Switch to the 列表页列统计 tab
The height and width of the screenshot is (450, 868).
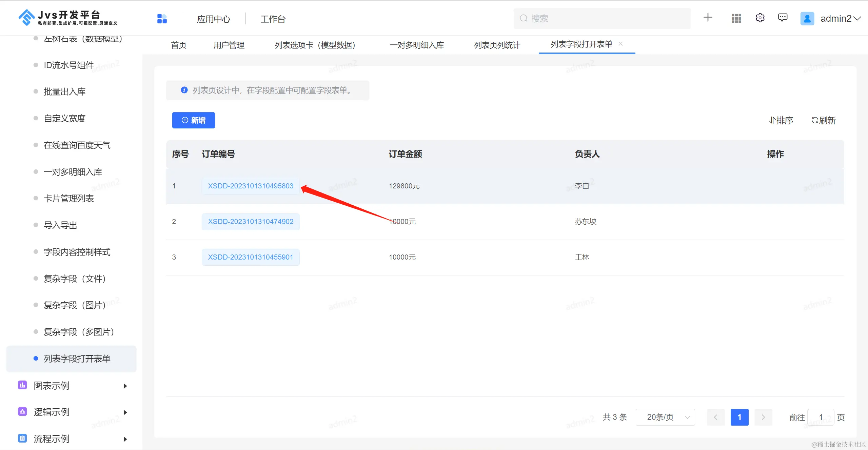497,45
